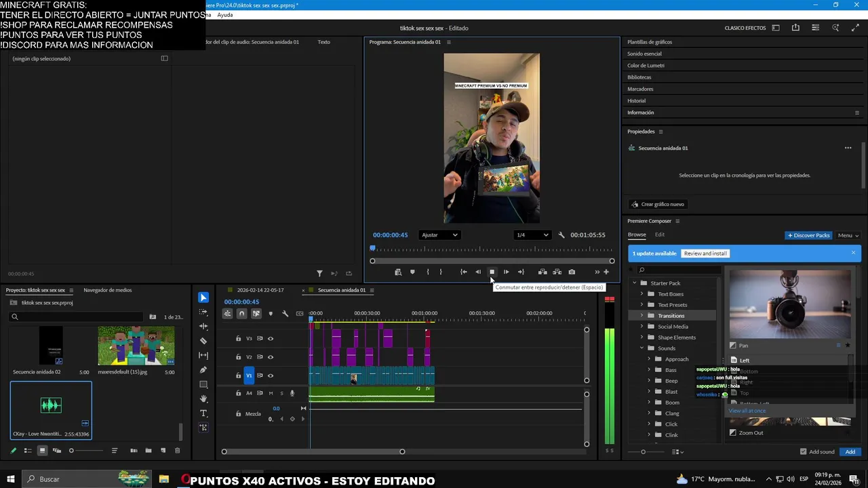The height and width of the screenshot is (488, 868).
Task: Switch Project panel to list view
Action: tap(28, 450)
